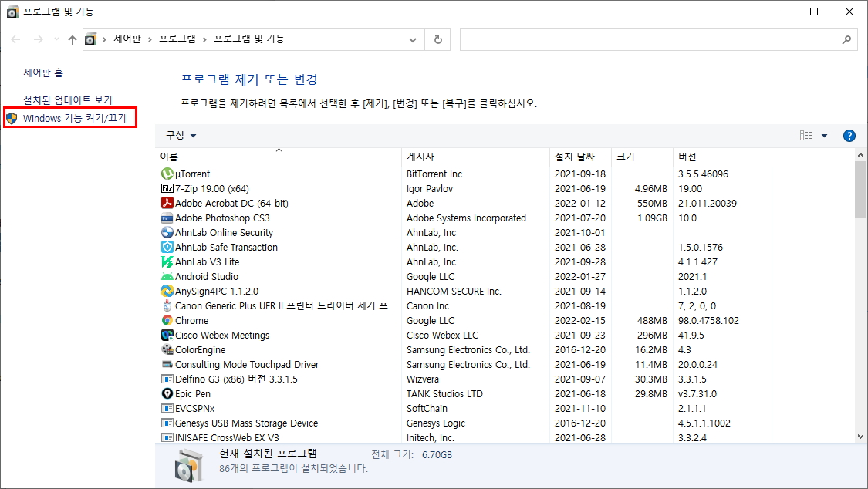Select the ColorEngine icon
The height and width of the screenshot is (489, 868).
click(x=167, y=349)
